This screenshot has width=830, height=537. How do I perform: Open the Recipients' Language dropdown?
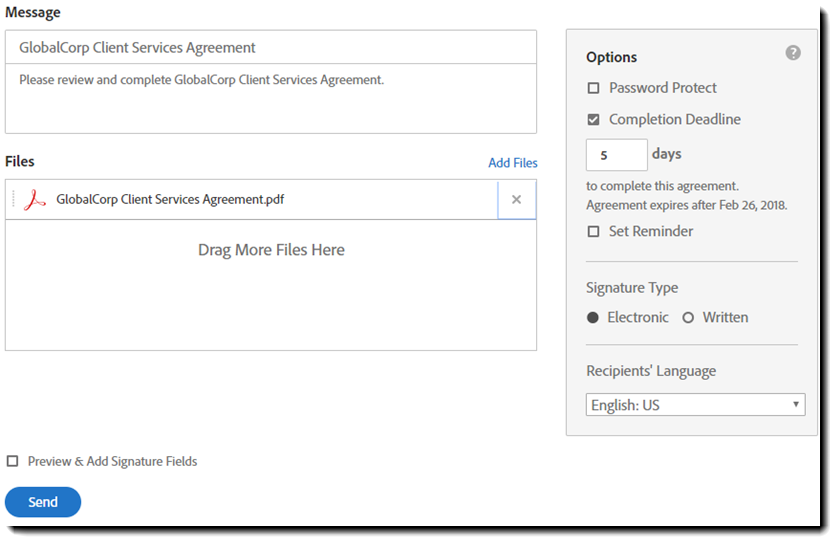[695, 405]
